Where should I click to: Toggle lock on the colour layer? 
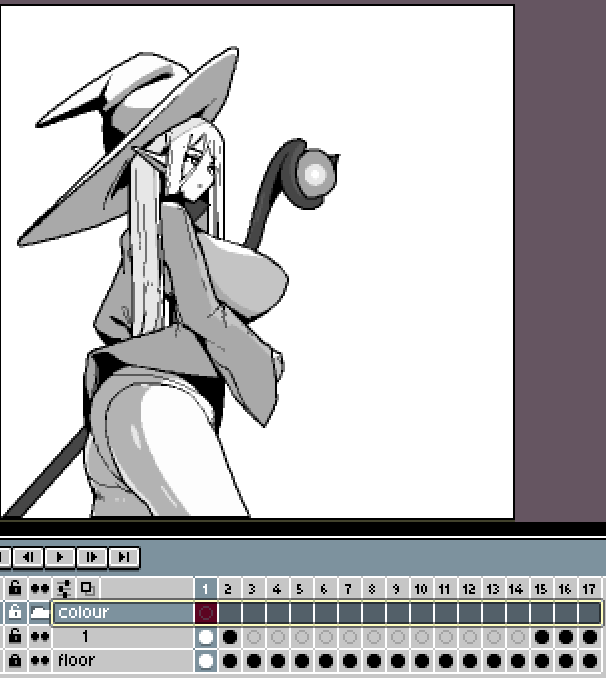coord(15,612)
